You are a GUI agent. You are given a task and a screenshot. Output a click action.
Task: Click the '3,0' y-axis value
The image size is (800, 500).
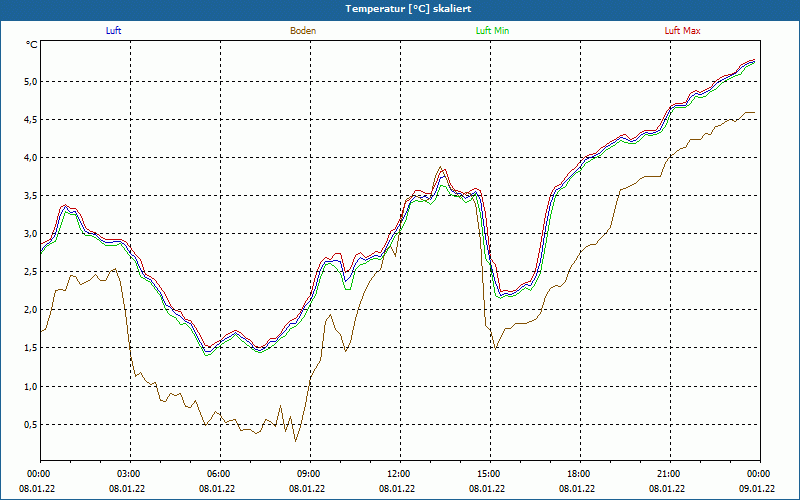31,234
